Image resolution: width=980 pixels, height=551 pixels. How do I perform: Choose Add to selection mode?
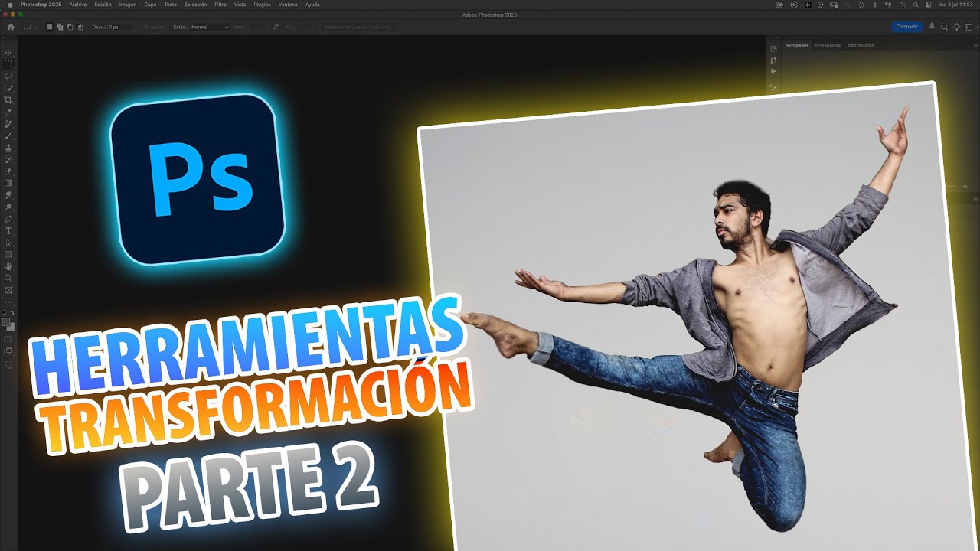pos(60,27)
